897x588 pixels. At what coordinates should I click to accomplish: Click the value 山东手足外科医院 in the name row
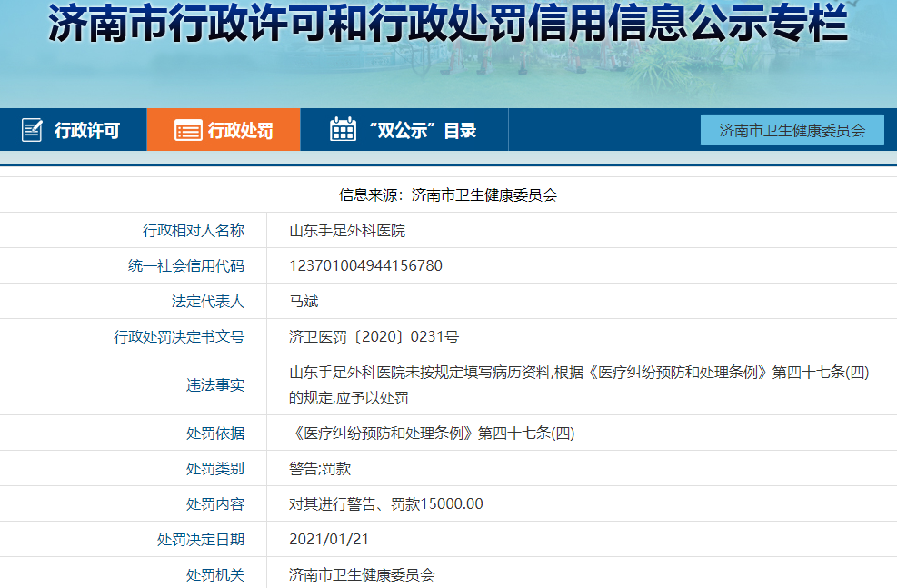pyautogui.click(x=347, y=231)
